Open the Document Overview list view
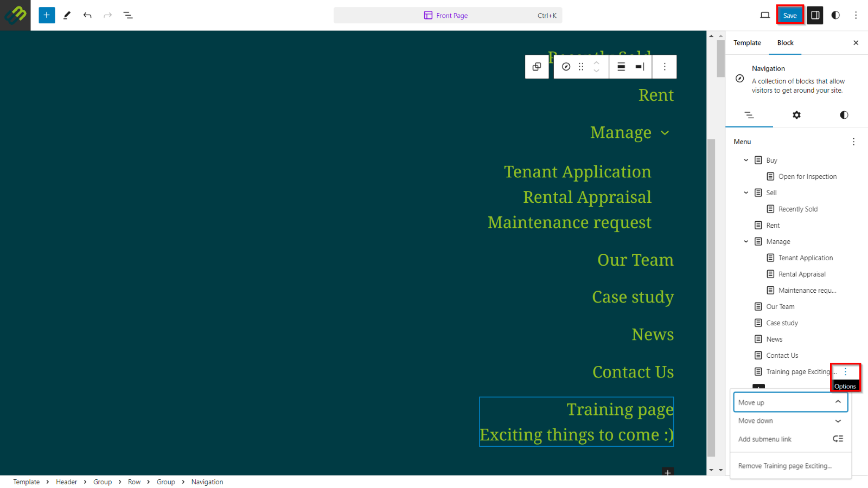The image size is (868, 488). (128, 15)
